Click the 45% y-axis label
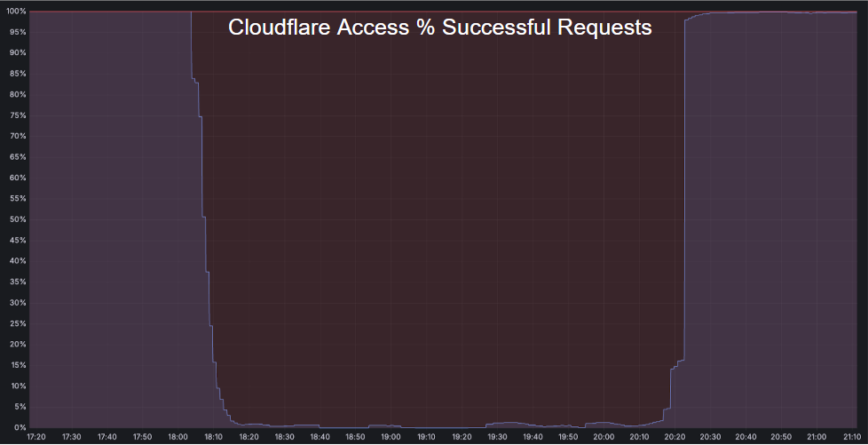Viewport: 868px width, 445px height. (19, 240)
